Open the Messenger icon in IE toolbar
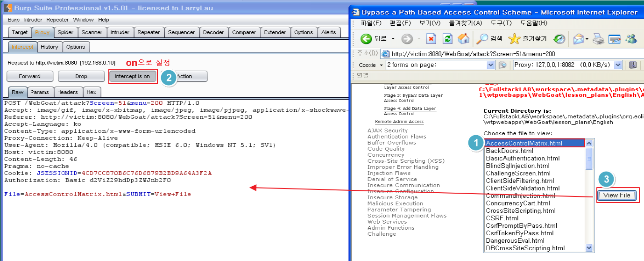Image resolution: width=644 pixels, height=261 pixels. (x=631, y=38)
